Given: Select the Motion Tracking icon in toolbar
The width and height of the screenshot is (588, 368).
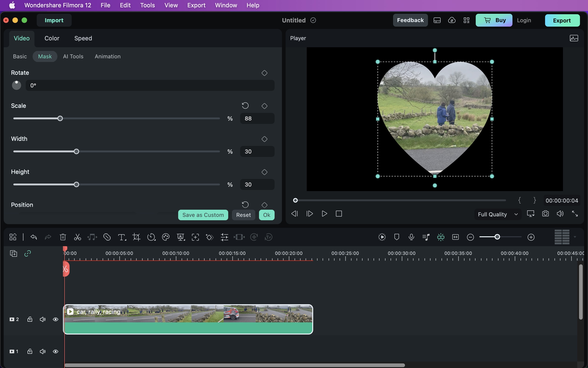Looking at the screenshot, I should 195,237.
